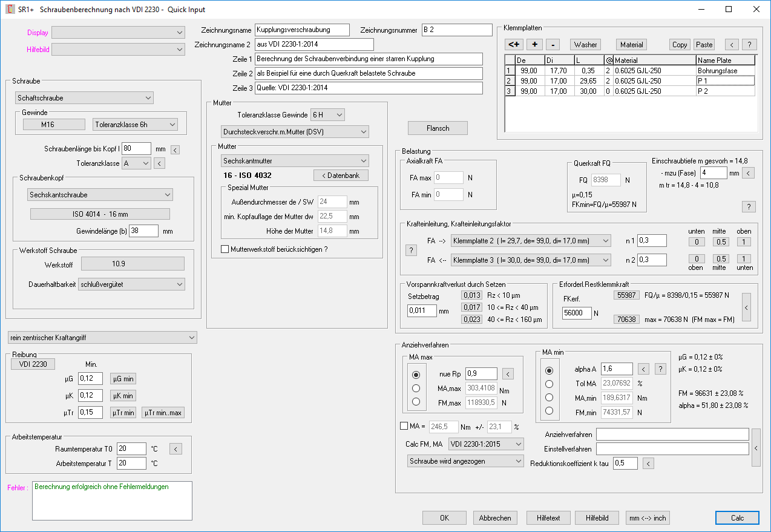Click the '<' arrow next to nue Rp
Image resolution: width=771 pixels, height=532 pixels.
pyautogui.click(x=508, y=373)
